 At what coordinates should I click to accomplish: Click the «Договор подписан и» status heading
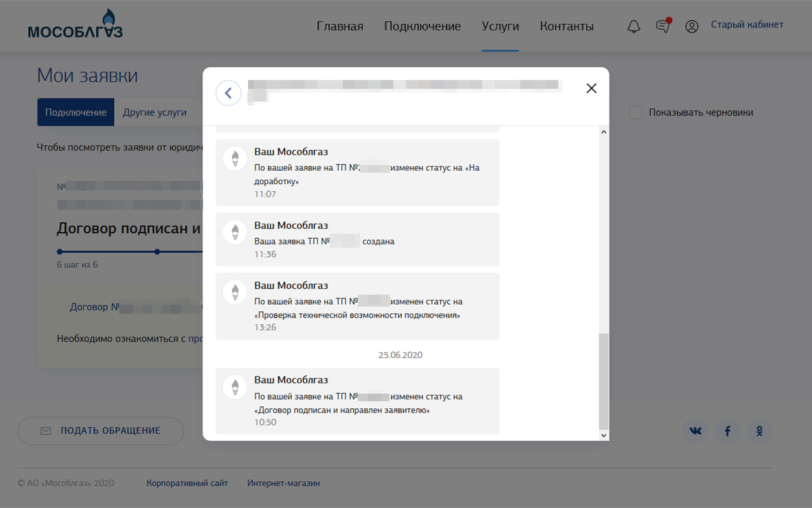129,229
